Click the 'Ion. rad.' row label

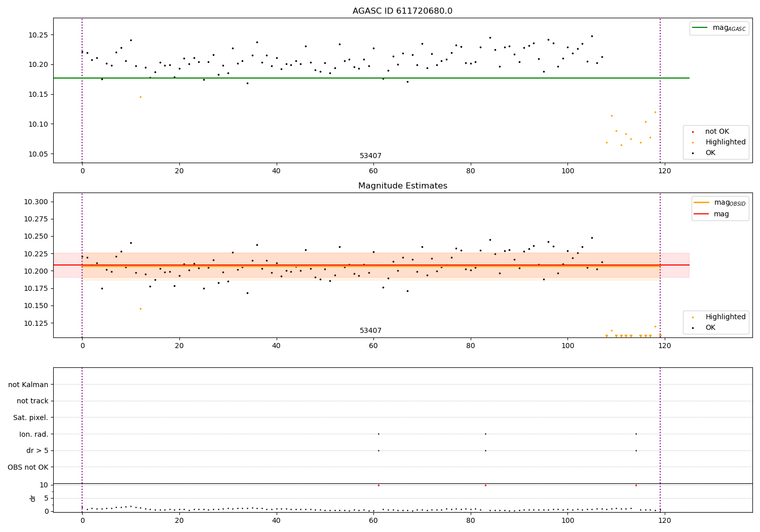(x=34, y=434)
